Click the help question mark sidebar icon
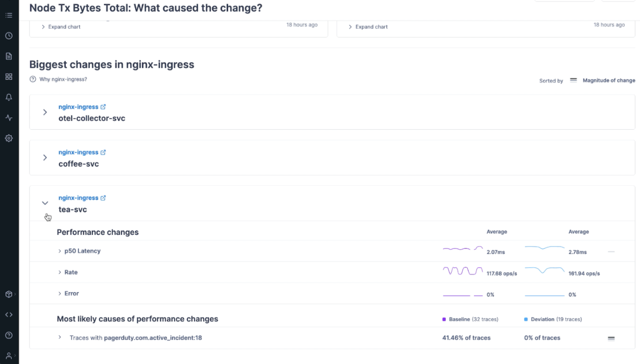The image size is (640, 364). click(9, 335)
